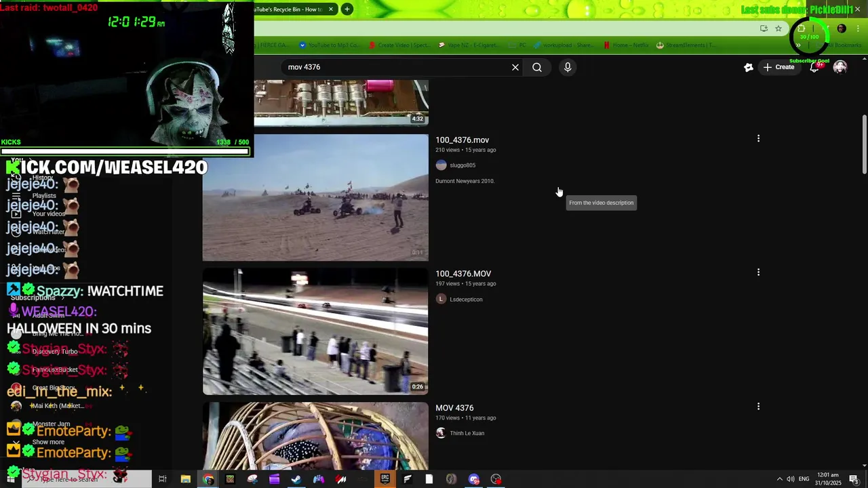This screenshot has height=488, width=868.
Task: Switch to YouTube's Recycle Bin tab
Action: tap(288, 9)
